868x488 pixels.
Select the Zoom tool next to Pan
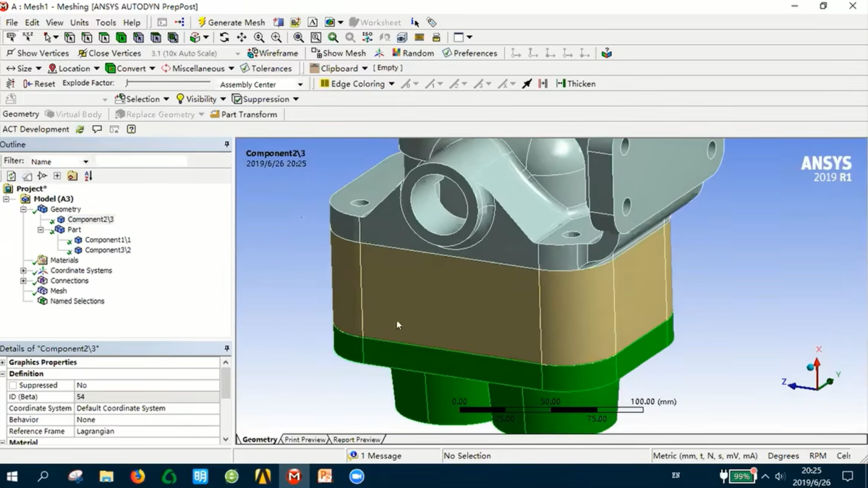coord(259,38)
